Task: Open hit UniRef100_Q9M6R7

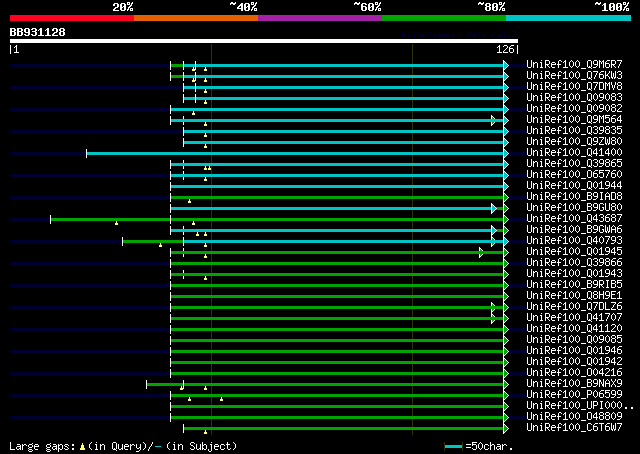Action: (574, 65)
